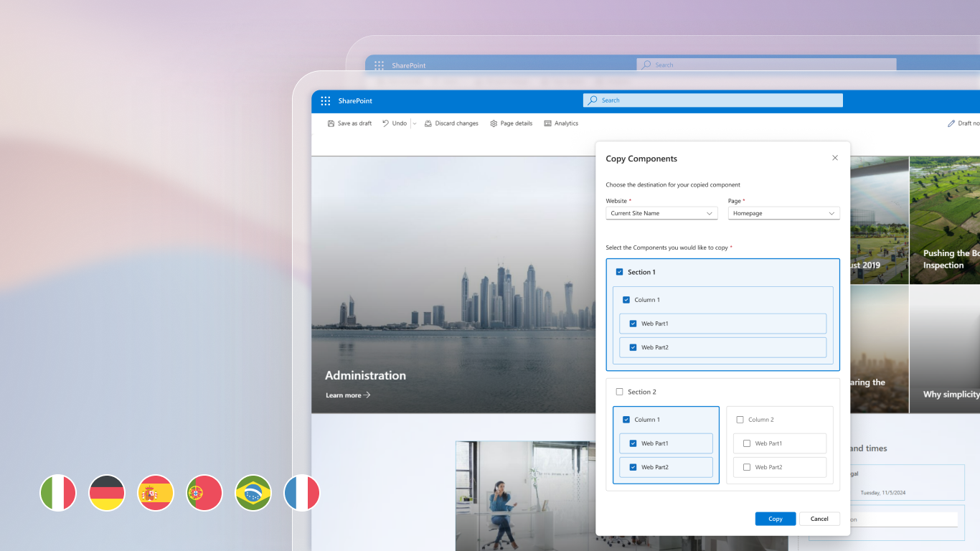
Task: Click the Draft pencil icon
Action: pyautogui.click(x=951, y=123)
